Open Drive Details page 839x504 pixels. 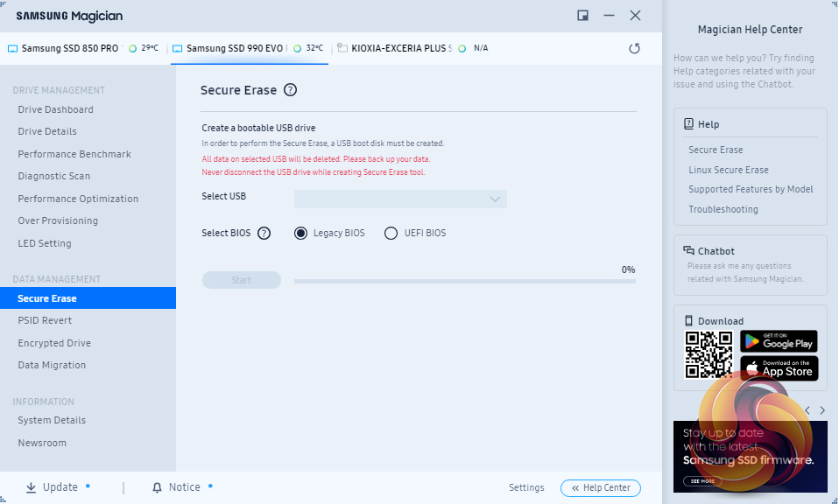[x=47, y=131]
